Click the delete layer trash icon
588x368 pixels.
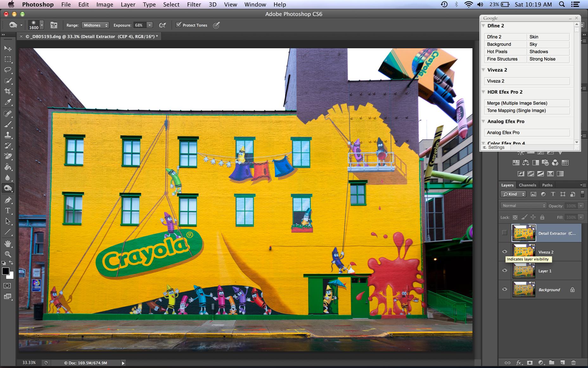coord(573,362)
